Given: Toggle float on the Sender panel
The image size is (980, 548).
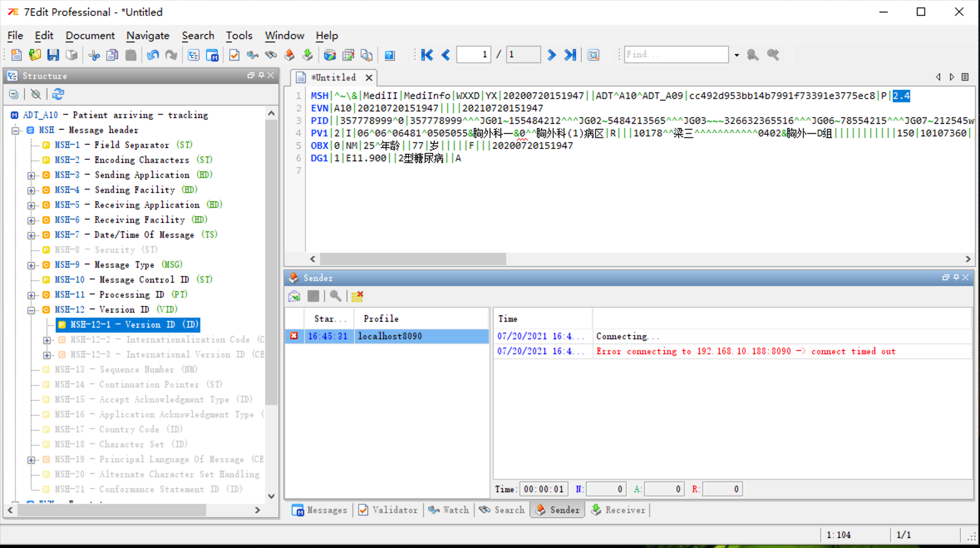Looking at the screenshot, I should tap(946, 277).
